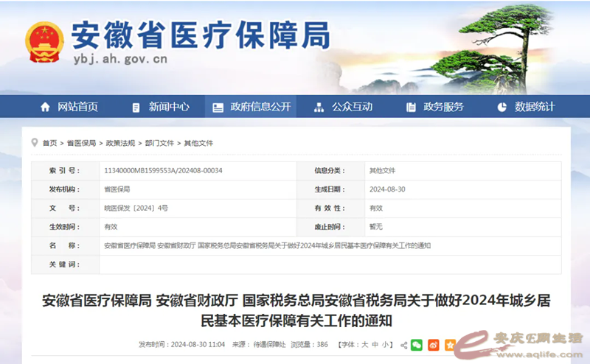This screenshot has width=590, height=364.
Task: Set font size to medium (中)
Action: tap(375, 345)
